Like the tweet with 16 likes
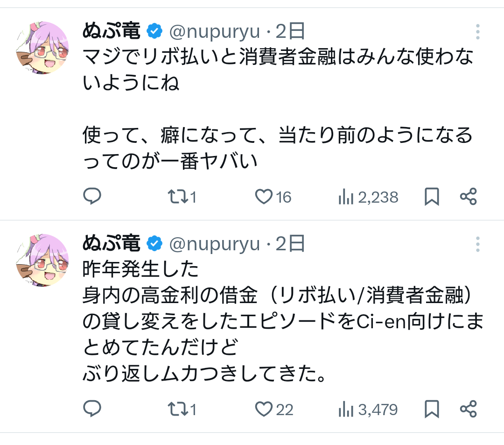Viewport: 504px width, 445px height. (264, 197)
